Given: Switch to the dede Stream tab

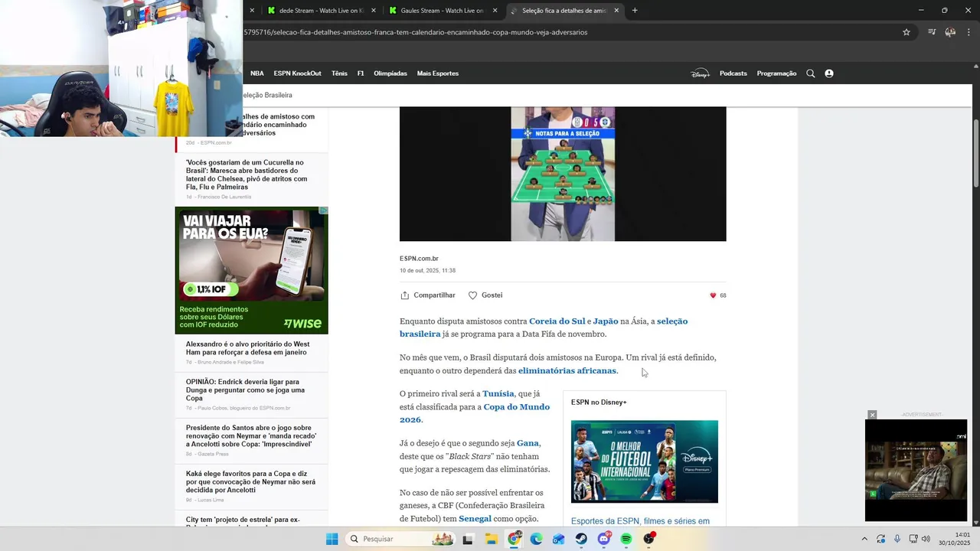Looking at the screenshot, I should tap(322, 11).
